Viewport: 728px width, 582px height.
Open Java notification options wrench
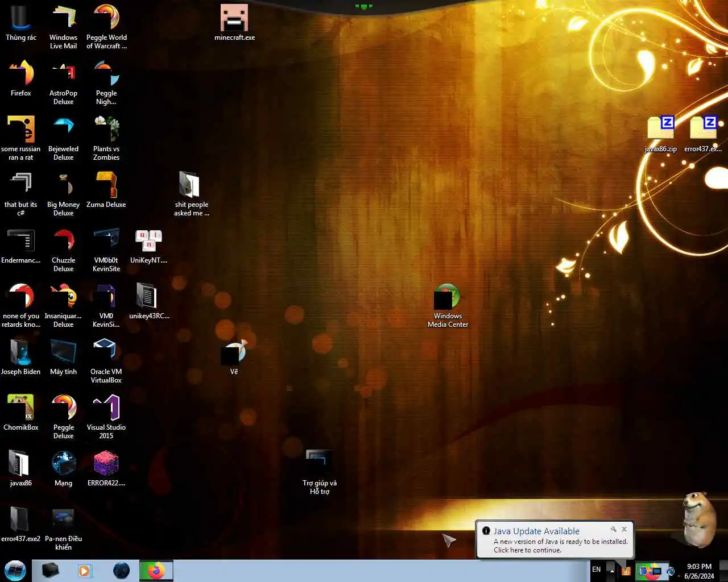click(614, 529)
